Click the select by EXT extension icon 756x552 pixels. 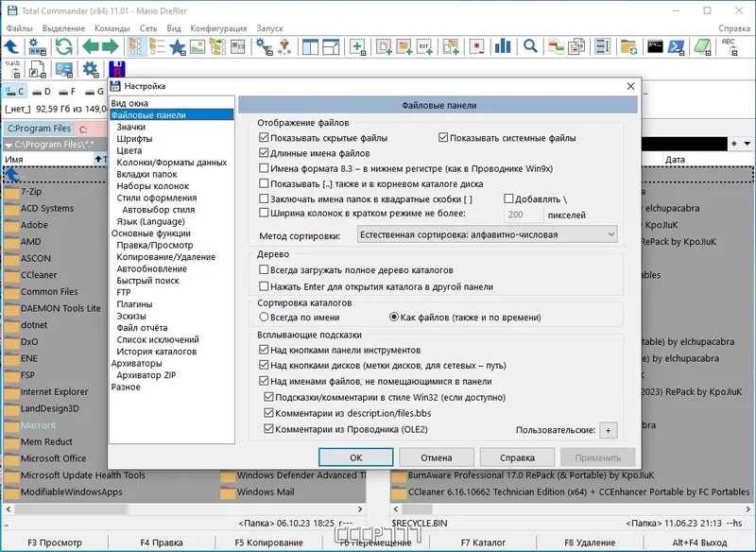pos(424,46)
